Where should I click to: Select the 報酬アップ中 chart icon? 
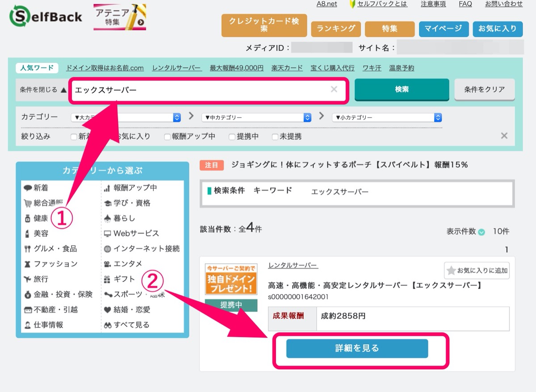107,188
